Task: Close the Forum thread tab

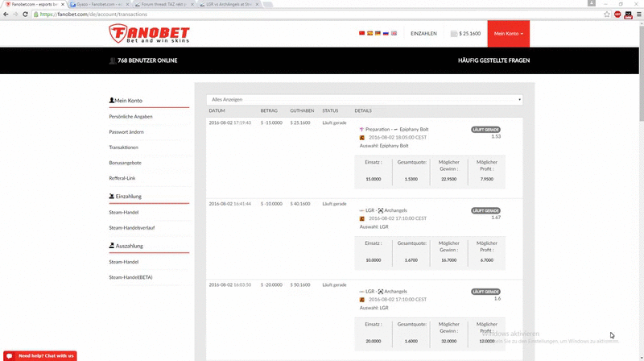Action: coord(192,4)
